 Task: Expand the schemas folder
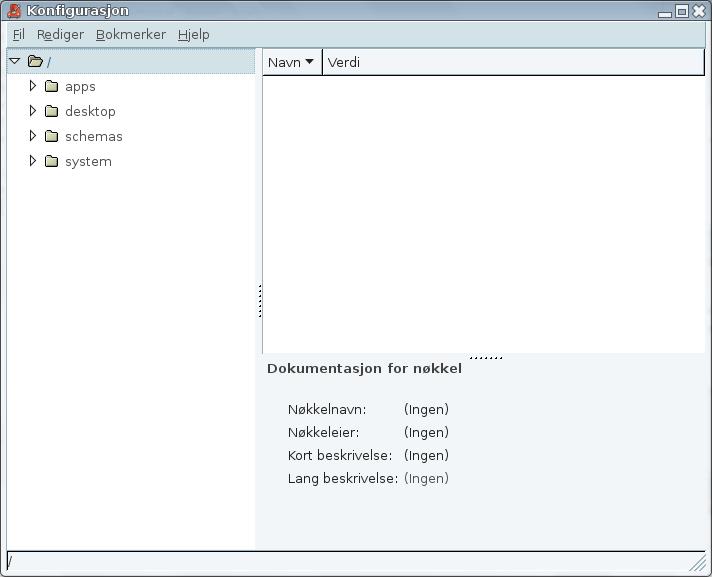coord(32,136)
